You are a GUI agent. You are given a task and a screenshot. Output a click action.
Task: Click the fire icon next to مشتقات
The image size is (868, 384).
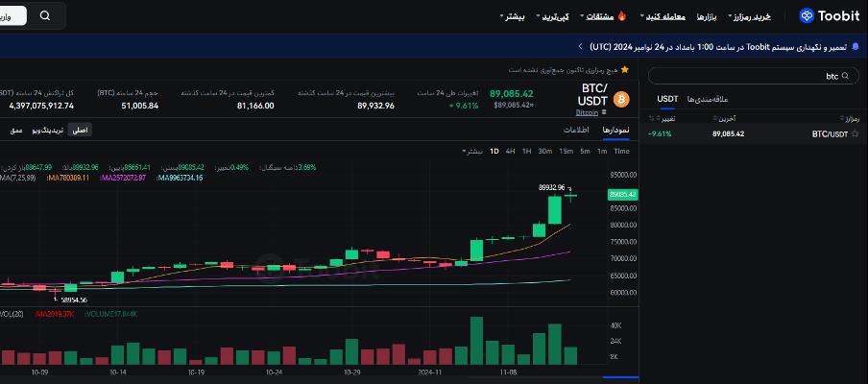pos(621,16)
